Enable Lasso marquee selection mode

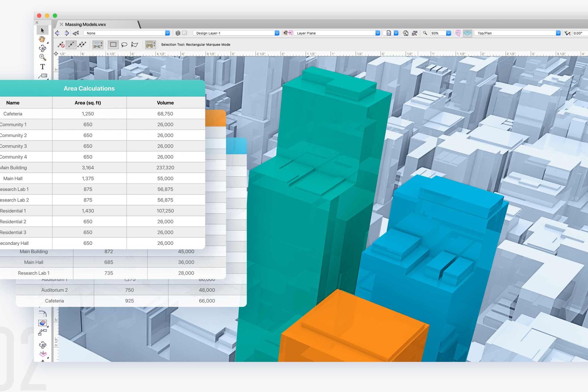(124, 45)
